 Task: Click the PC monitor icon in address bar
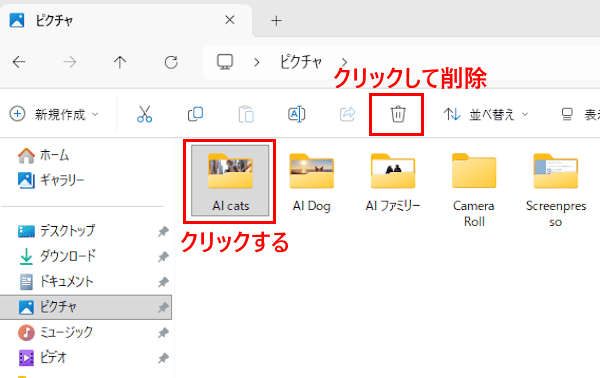(x=225, y=62)
